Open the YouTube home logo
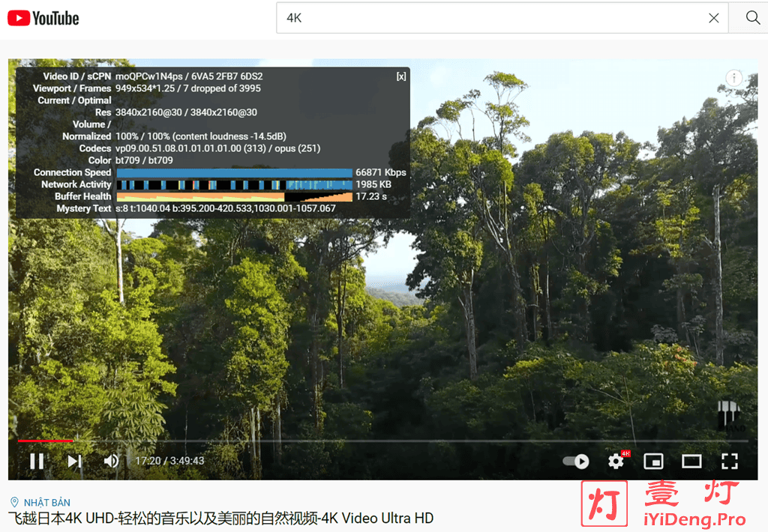This screenshot has height=532, width=768. [x=43, y=18]
